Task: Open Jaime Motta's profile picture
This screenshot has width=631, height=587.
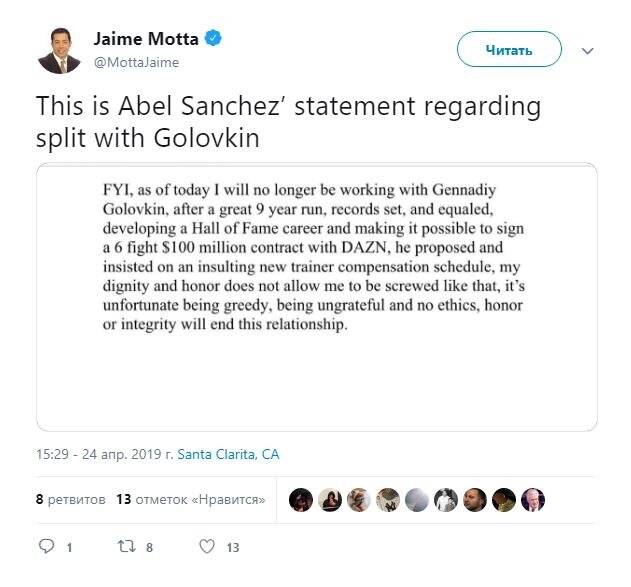Action: point(59,50)
